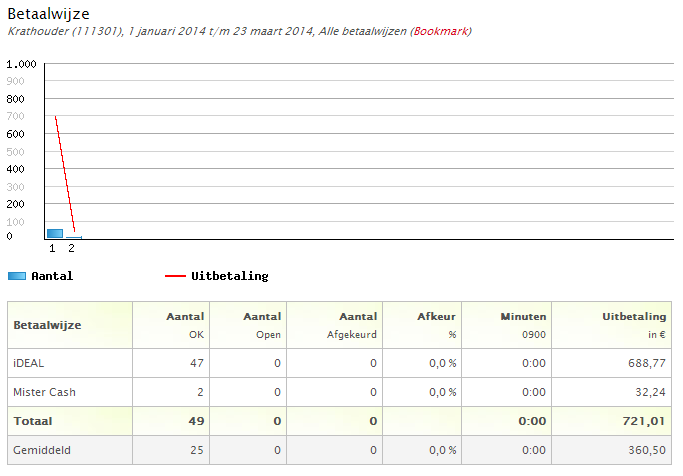Click the red Uitbetaling legend line
The height and width of the screenshot is (476, 683).
175,276
